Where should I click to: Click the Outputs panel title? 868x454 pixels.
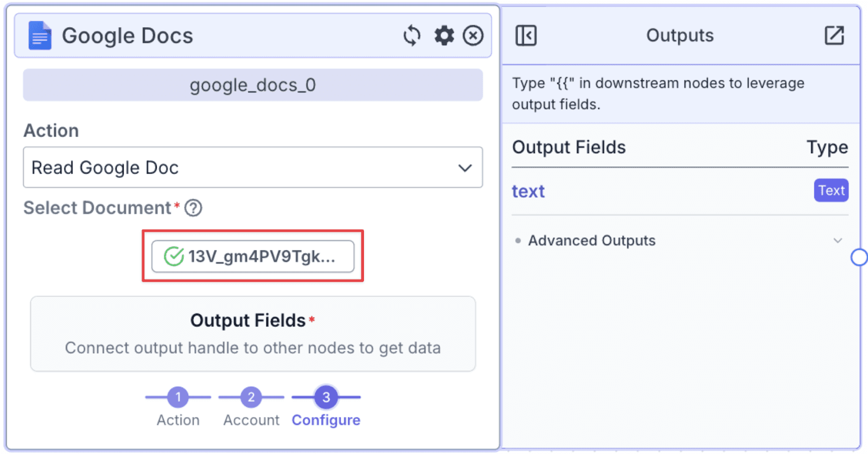tap(680, 35)
